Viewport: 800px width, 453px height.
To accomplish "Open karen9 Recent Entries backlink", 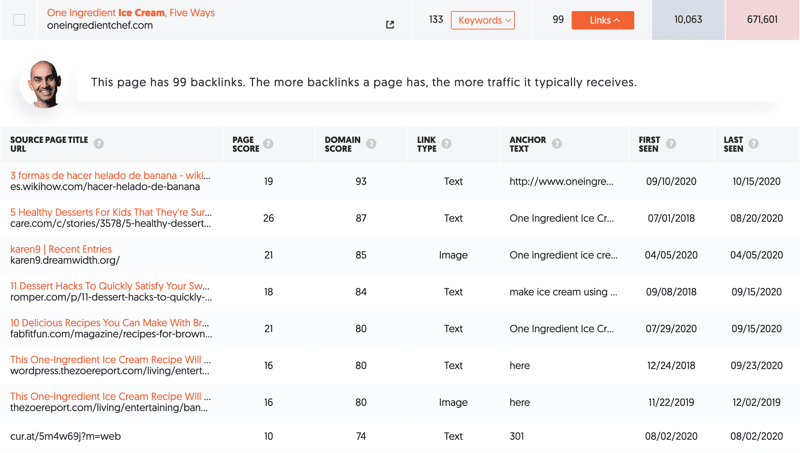I will [61, 249].
